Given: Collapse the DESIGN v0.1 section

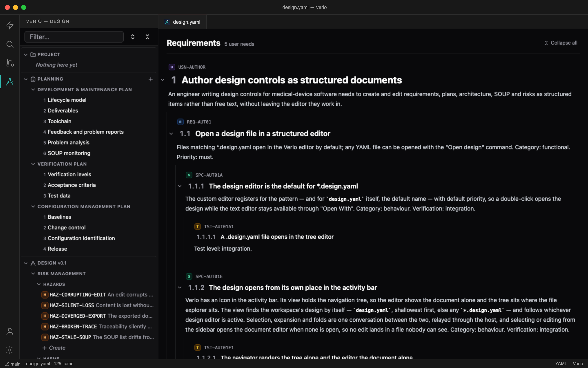Looking at the screenshot, I should coord(26,263).
